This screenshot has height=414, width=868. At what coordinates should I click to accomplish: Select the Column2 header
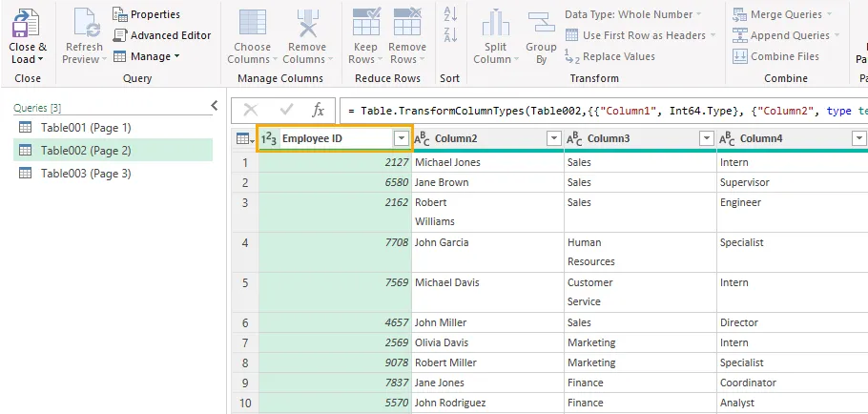456,139
